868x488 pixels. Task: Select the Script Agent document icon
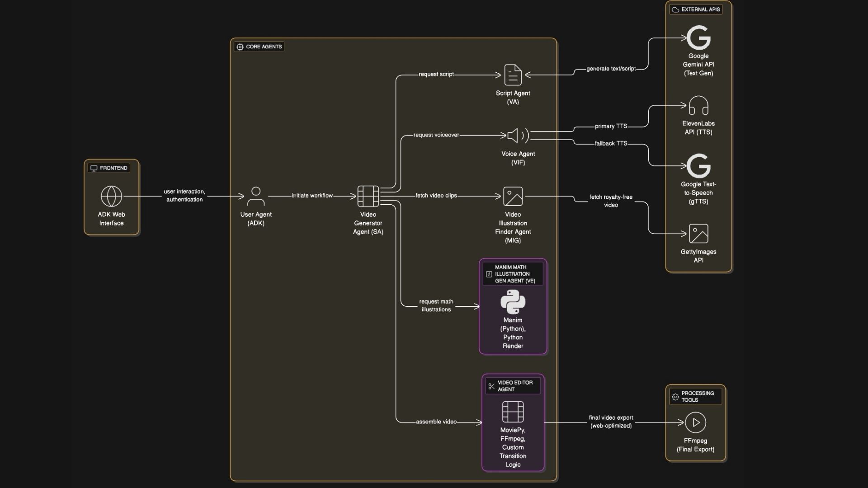click(x=513, y=75)
